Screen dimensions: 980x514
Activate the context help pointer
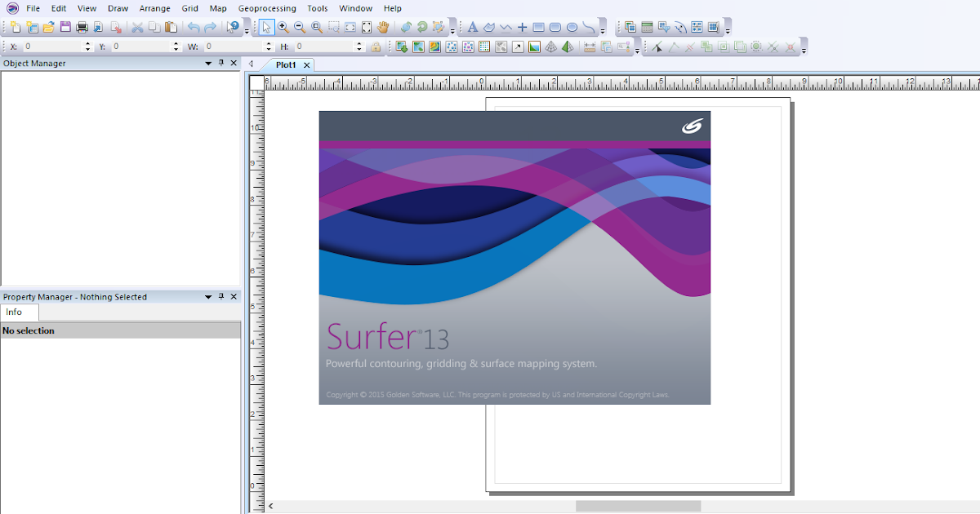(233, 27)
